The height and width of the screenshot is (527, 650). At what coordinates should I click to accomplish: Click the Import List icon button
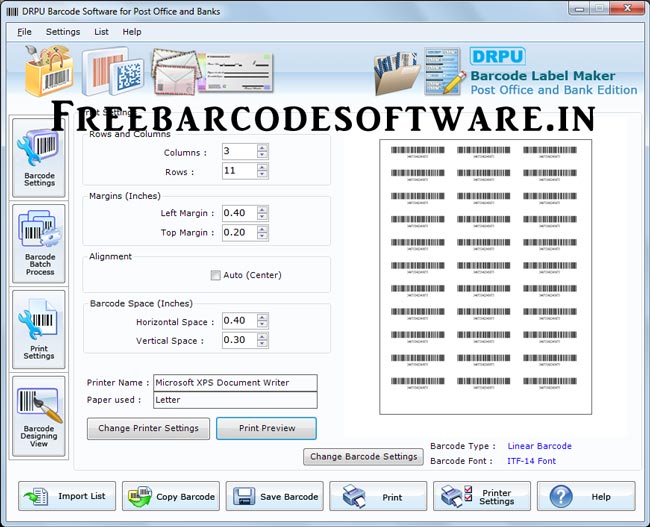click(67, 496)
